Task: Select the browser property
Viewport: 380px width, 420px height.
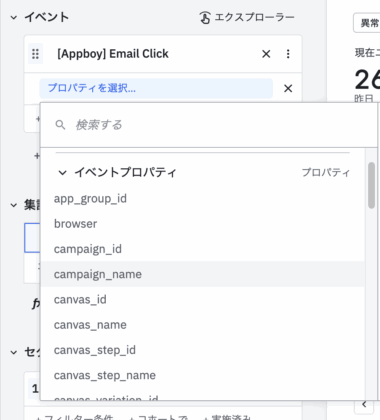Action: pyautogui.click(x=203, y=224)
